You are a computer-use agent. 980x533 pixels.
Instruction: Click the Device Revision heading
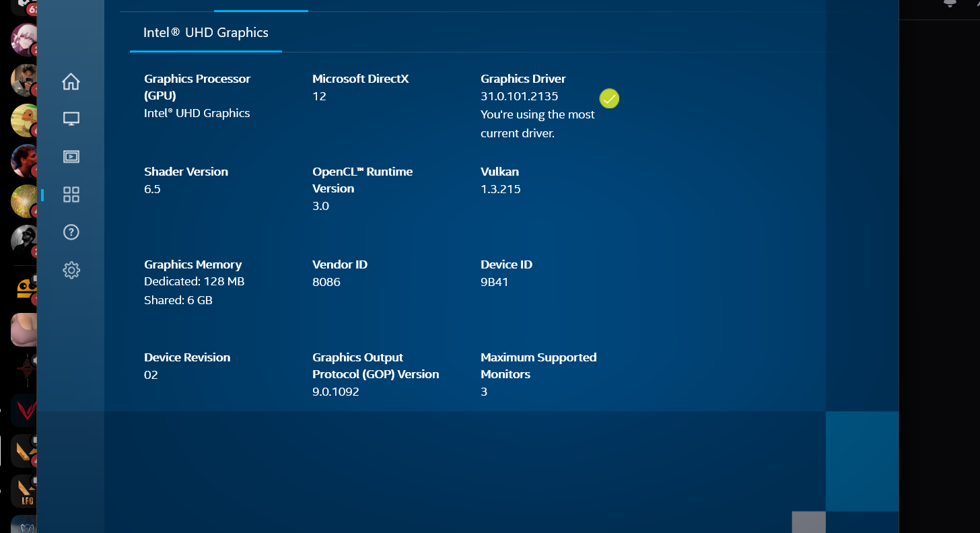187,357
